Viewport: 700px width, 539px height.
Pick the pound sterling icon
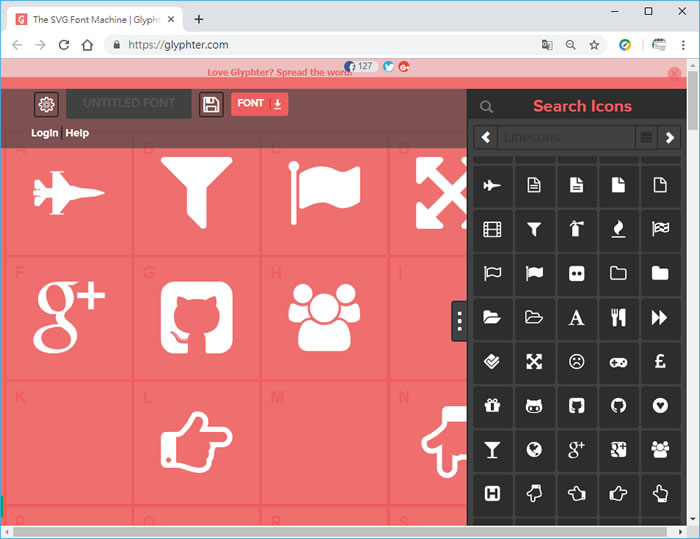click(x=660, y=362)
